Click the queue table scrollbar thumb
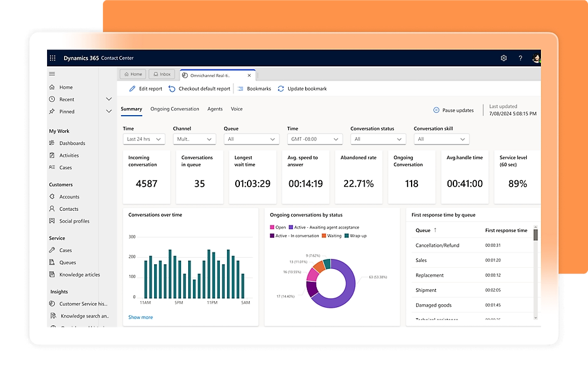588x377 pixels. [x=536, y=235]
